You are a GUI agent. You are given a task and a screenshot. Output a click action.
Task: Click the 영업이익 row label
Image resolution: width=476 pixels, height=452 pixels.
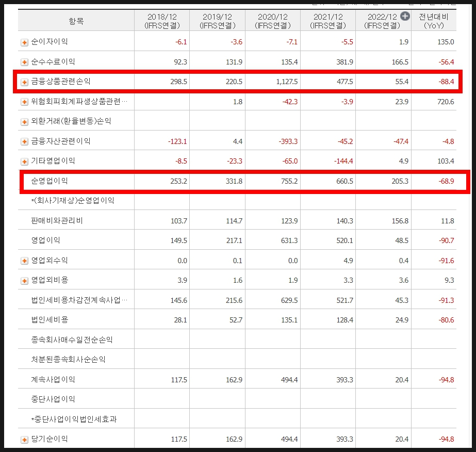46,241
